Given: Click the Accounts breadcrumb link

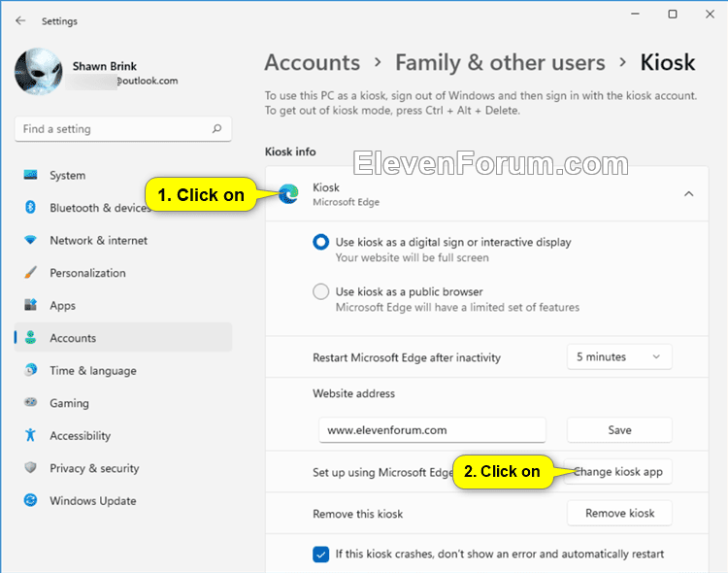Looking at the screenshot, I should tap(313, 62).
